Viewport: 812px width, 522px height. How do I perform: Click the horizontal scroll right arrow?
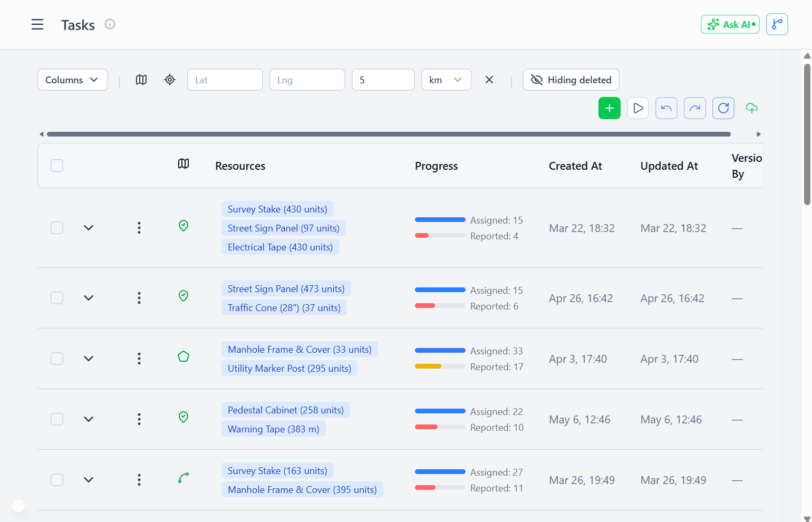759,134
